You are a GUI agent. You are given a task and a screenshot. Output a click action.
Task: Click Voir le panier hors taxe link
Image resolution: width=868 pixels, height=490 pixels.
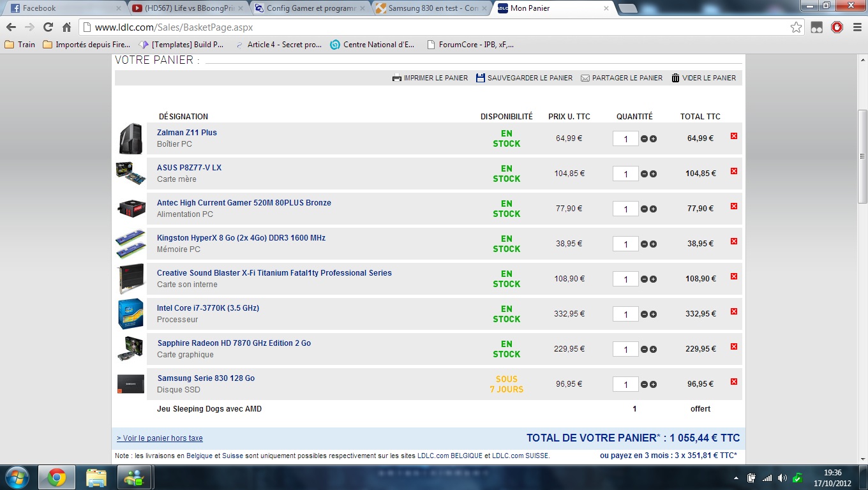(x=160, y=438)
